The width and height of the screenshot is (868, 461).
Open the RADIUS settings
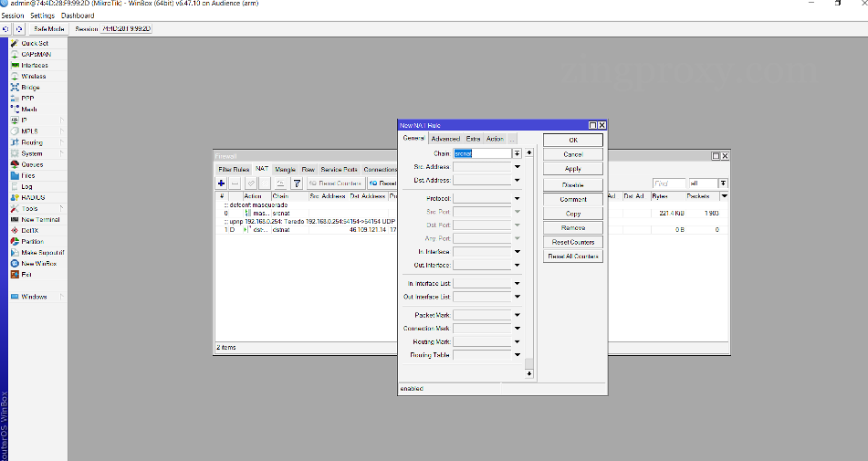tap(33, 197)
